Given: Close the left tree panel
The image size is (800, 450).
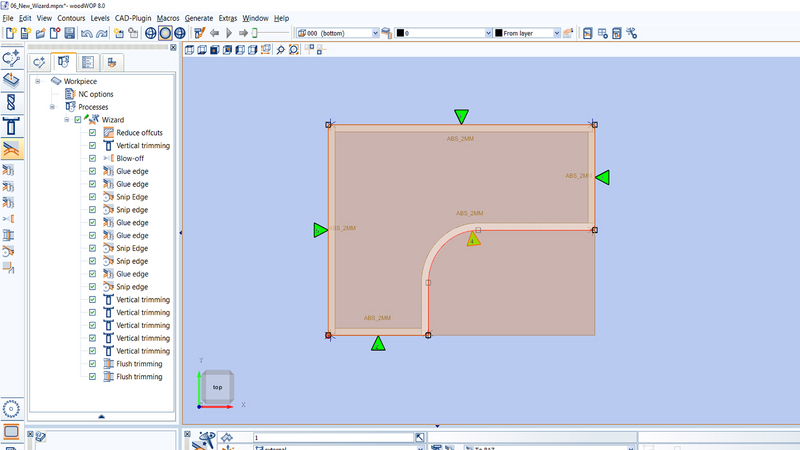Looking at the screenshot, I should (175, 47).
